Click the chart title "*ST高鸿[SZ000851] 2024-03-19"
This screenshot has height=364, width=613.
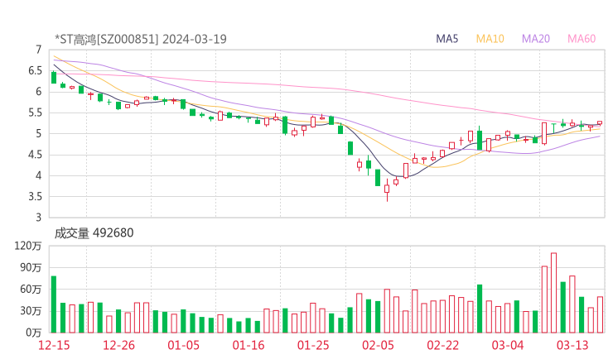(x=141, y=39)
